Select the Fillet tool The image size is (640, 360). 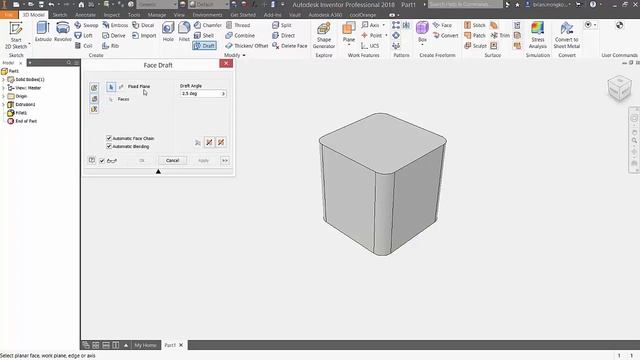point(184,32)
